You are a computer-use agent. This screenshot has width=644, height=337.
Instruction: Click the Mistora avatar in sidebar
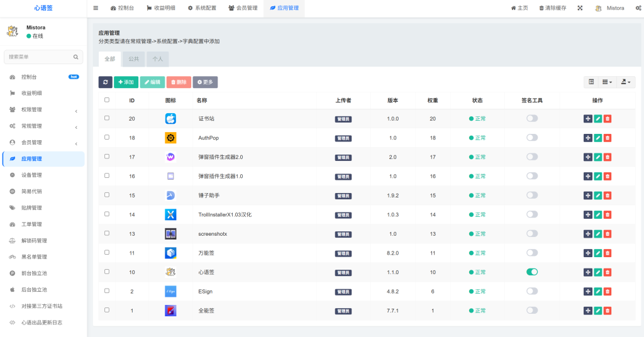pos(13,31)
